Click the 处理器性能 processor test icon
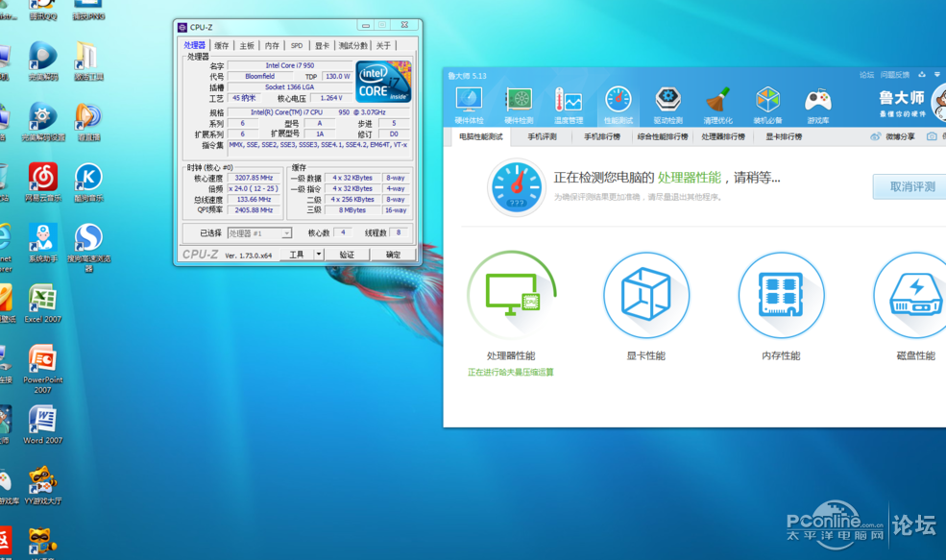This screenshot has height=560, width=946. point(511,295)
